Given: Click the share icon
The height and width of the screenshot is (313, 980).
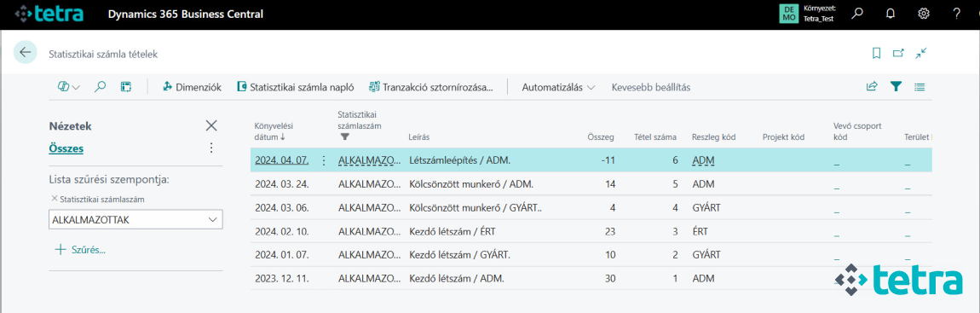Looking at the screenshot, I should (872, 87).
